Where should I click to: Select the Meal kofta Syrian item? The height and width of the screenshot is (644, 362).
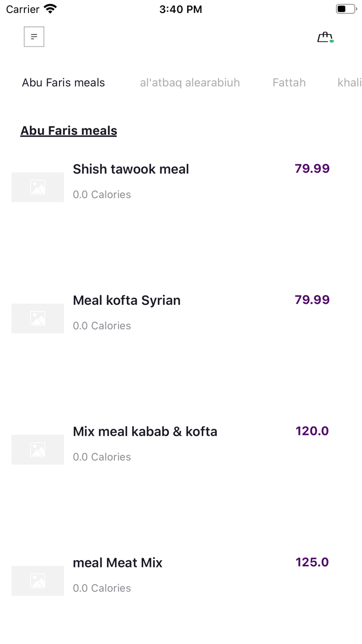127,300
